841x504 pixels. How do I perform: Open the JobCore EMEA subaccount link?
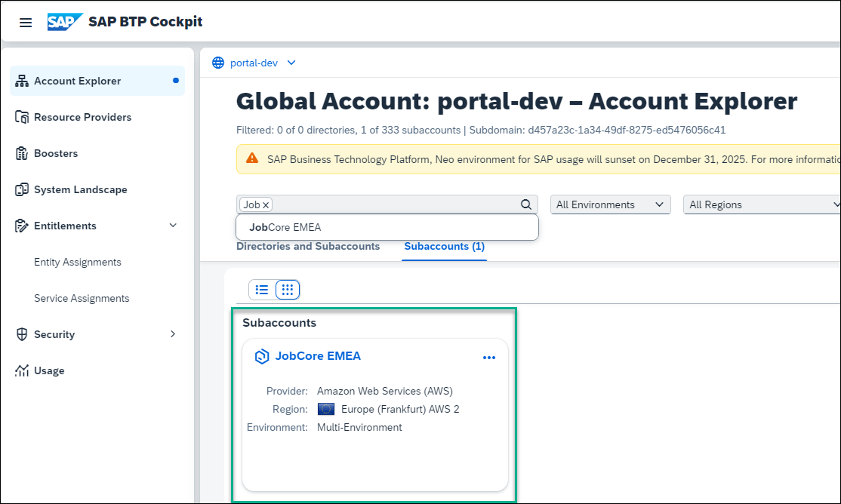click(x=318, y=356)
